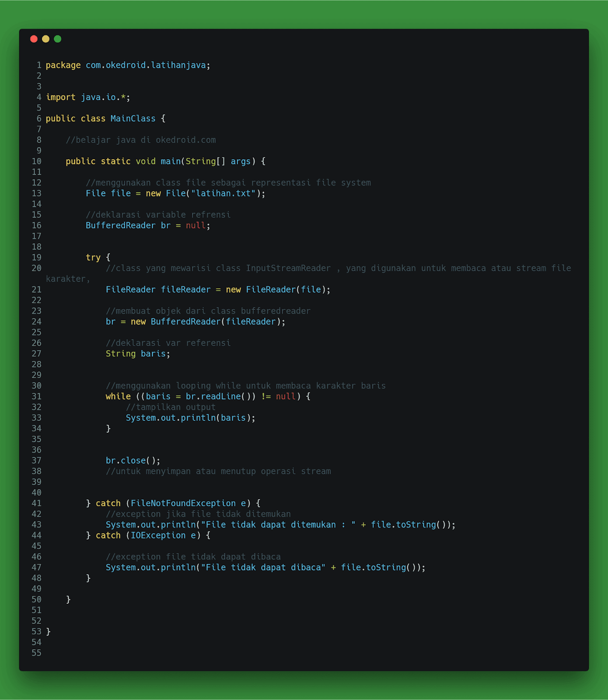Image resolution: width=608 pixels, height=700 pixels.
Task: Click 'FileNotFoundException e' in catch clause
Action: (x=188, y=504)
